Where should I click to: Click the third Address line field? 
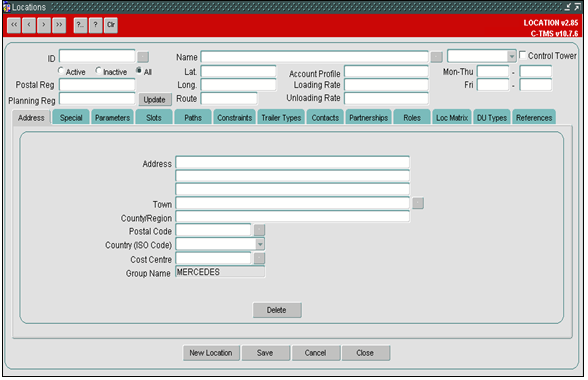[292, 189]
